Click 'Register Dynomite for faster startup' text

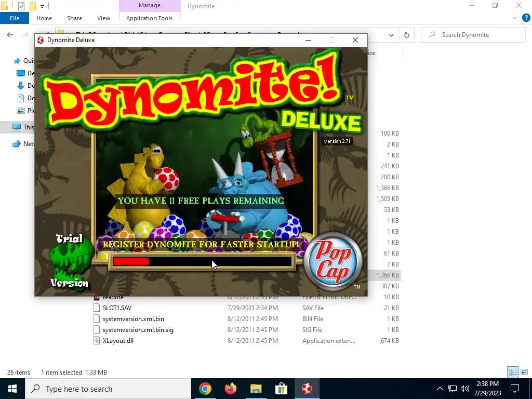point(201,244)
